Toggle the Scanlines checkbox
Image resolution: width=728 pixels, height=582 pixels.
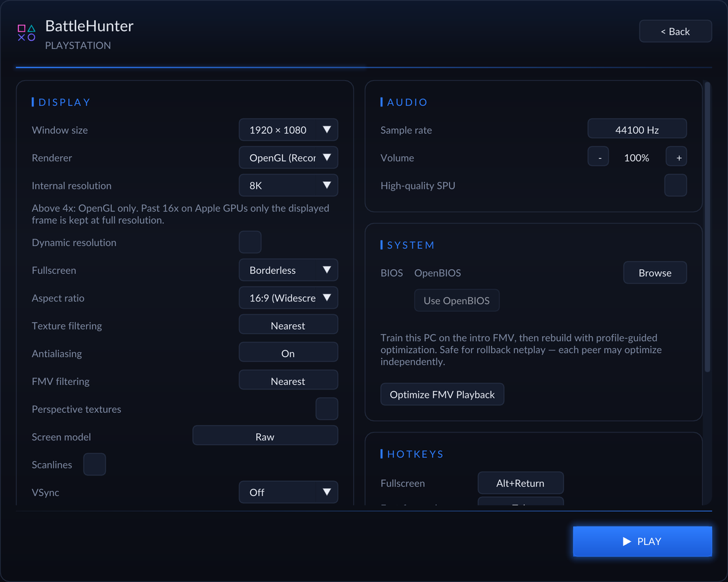(95, 464)
